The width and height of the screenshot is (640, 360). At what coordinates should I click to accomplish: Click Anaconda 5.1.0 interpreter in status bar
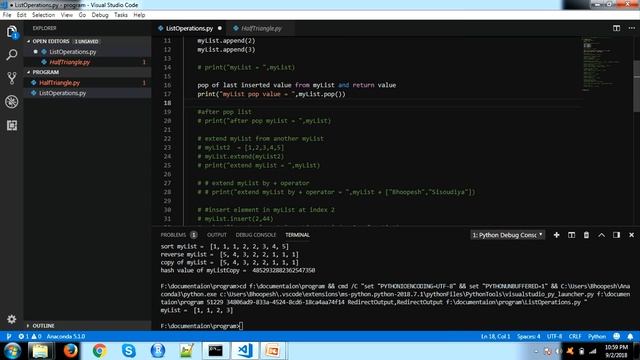pyautogui.click(x=66, y=337)
